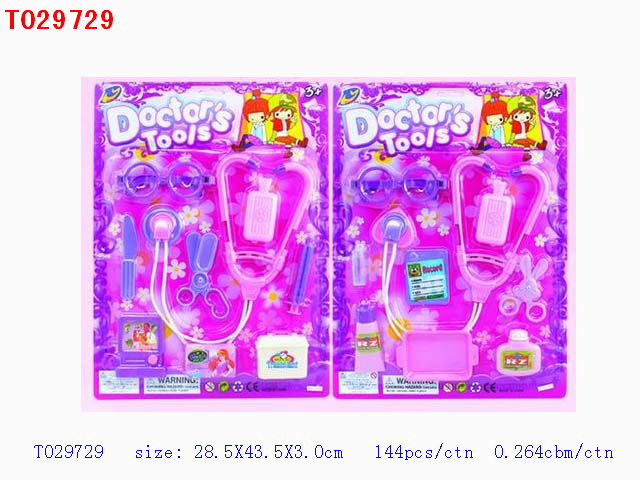640x480 pixels.
Task: Open the right Doctor's Tools title
Action: pos(408,125)
